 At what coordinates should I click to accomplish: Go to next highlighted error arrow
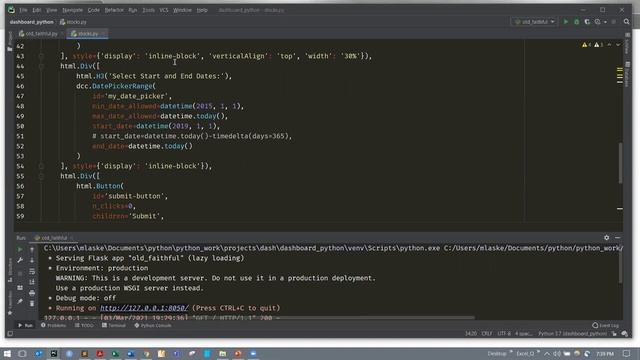618,45
